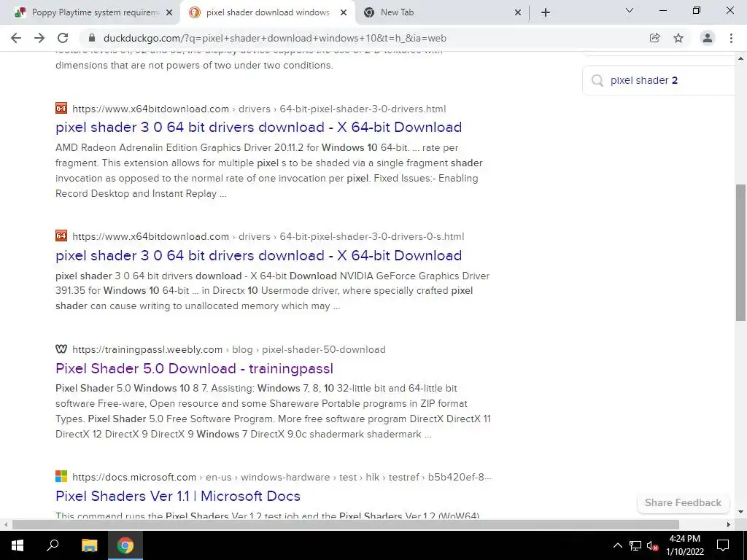Open File Explorer from the taskbar
The width and height of the screenshot is (747, 560).
tap(89, 545)
